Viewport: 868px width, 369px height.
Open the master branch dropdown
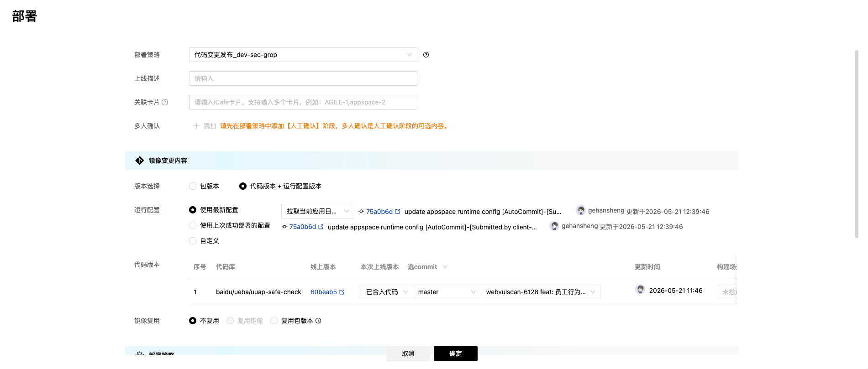click(447, 292)
